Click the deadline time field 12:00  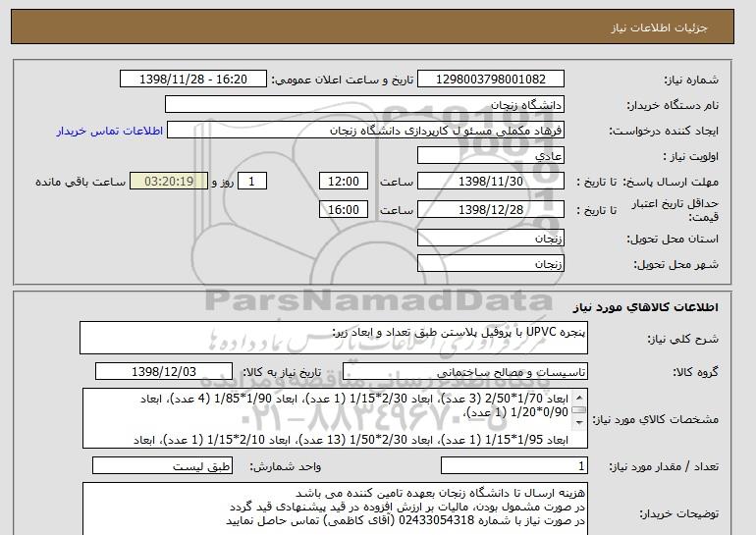click(x=344, y=182)
